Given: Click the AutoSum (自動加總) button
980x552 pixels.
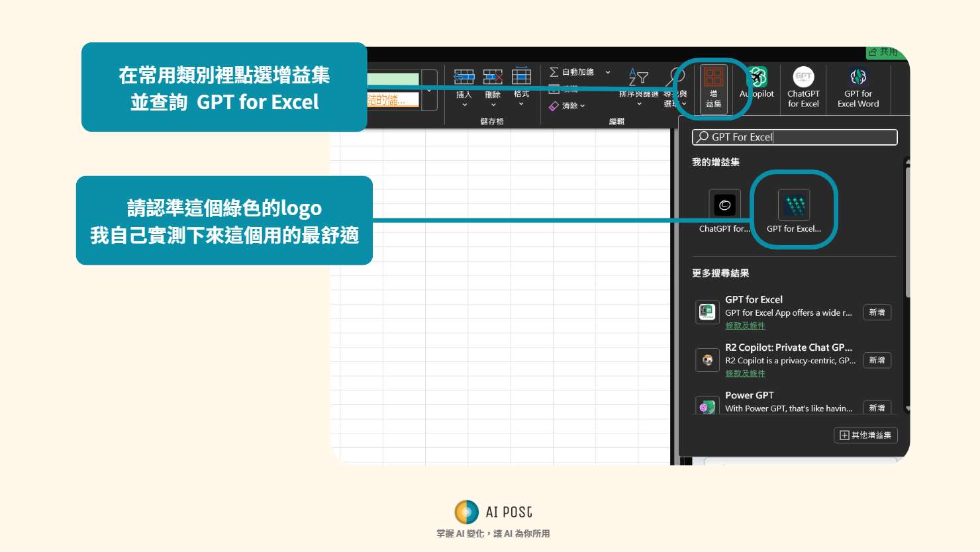Looking at the screenshot, I should pos(571,72).
